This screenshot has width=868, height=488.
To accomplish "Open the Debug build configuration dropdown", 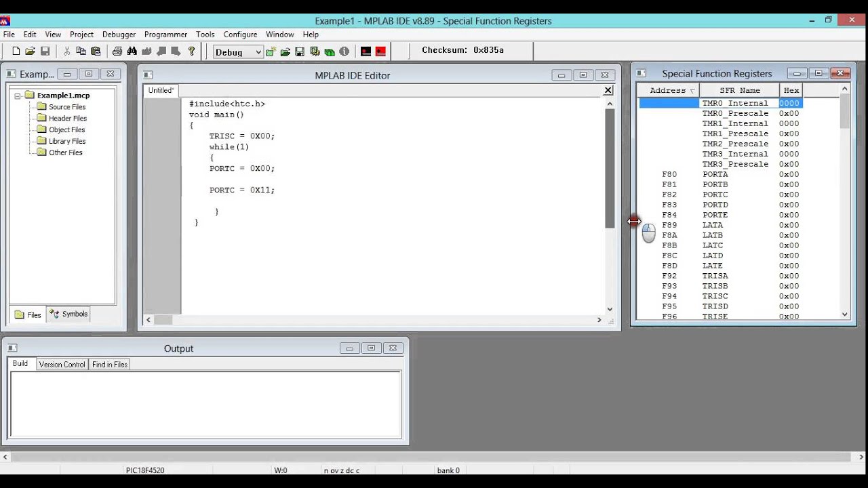I will [238, 52].
